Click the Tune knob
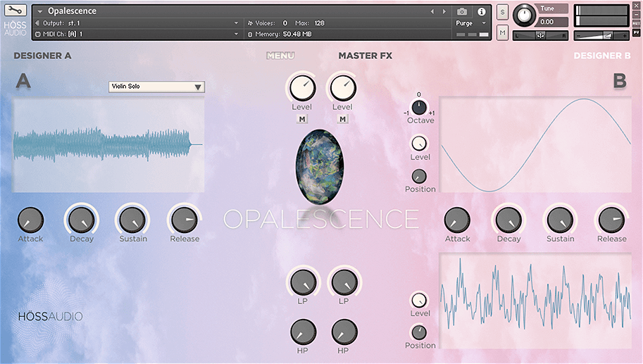The height and width of the screenshot is (364, 643). pos(524,15)
